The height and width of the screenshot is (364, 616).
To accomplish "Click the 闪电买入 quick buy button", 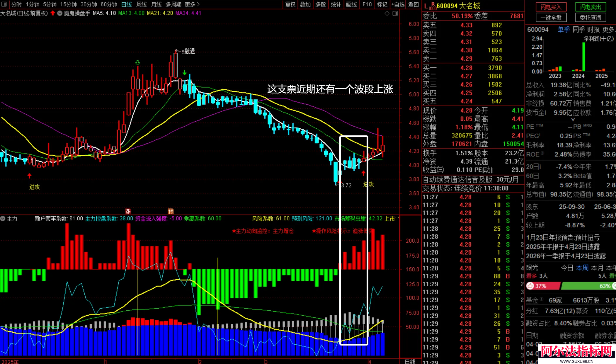I will [x=551, y=7].
